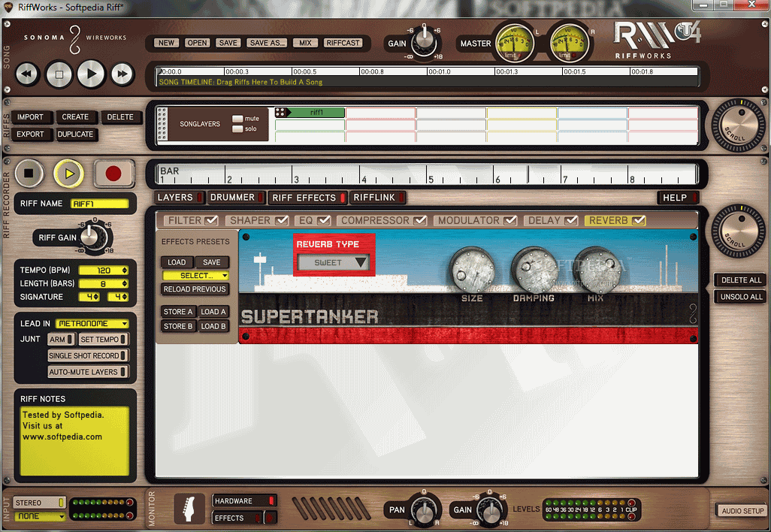The width and height of the screenshot is (771, 532).
Task: Switch to the RIFFLINK tab
Action: (378, 197)
